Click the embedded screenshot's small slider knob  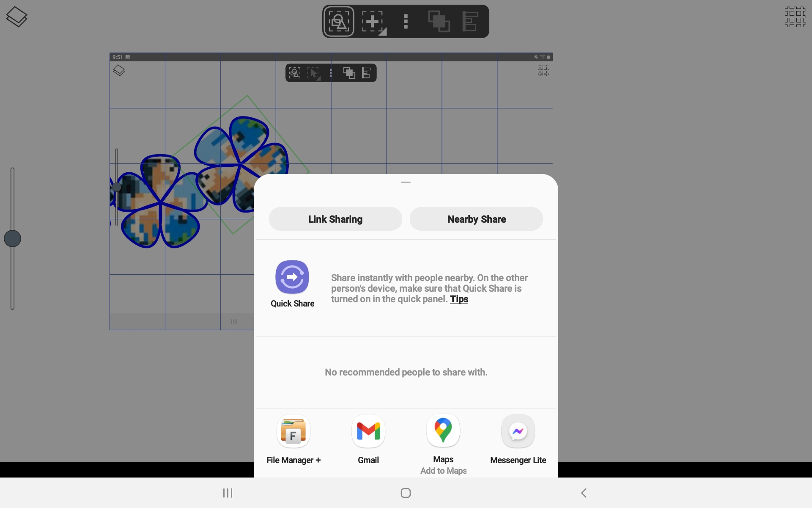pyautogui.click(x=117, y=187)
